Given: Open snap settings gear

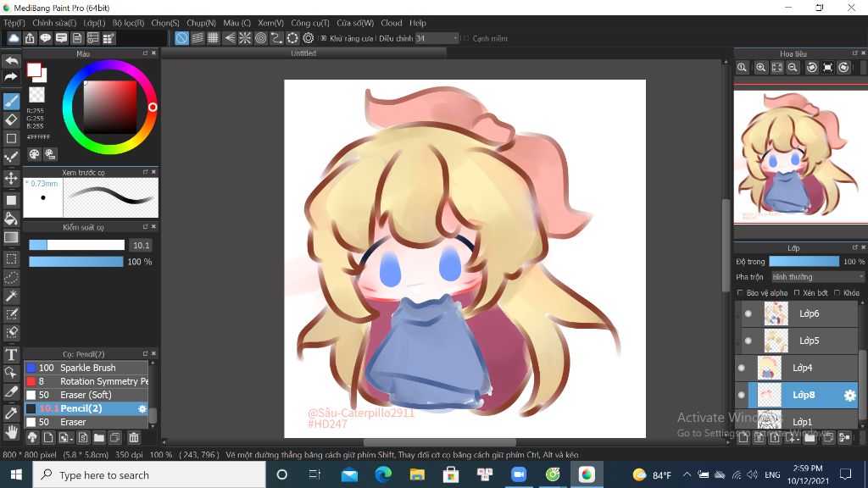Looking at the screenshot, I should coord(309,38).
